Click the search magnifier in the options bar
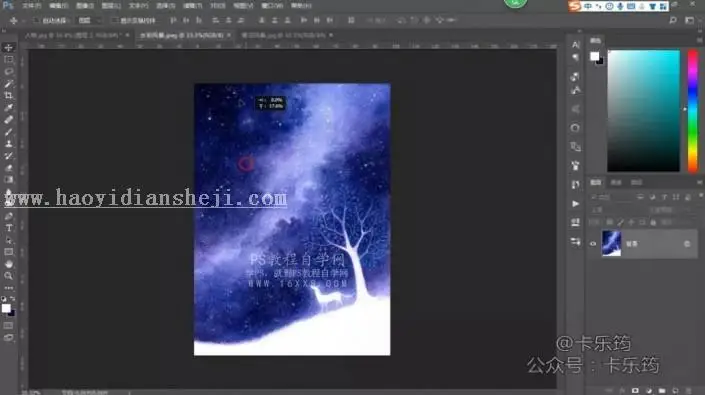 click(x=673, y=20)
